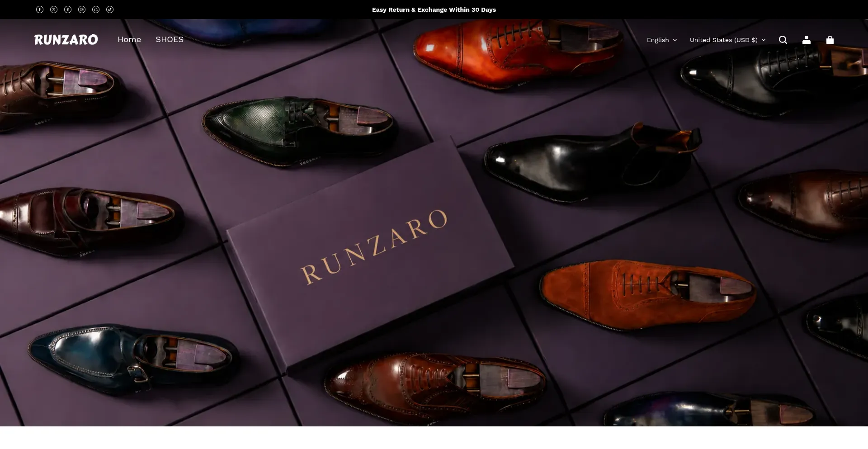Go to the Home menu item
Image resolution: width=868 pixels, height=449 pixels.
tap(129, 39)
